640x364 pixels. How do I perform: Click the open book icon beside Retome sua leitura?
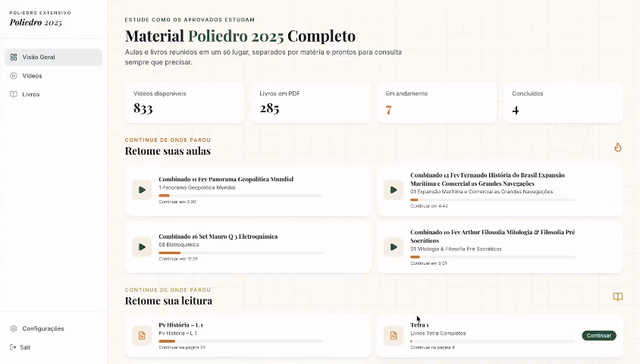(618, 297)
